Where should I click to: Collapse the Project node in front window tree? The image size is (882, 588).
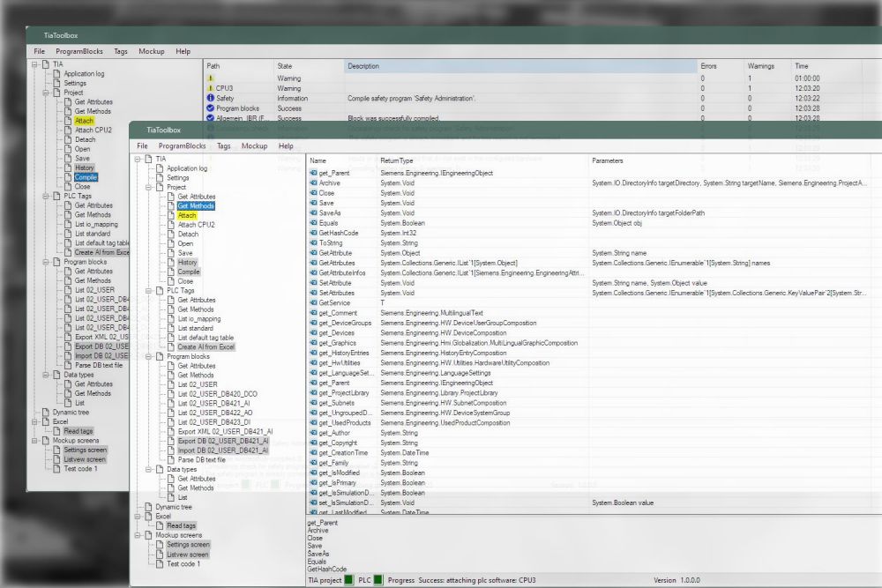tap(148, 187)
